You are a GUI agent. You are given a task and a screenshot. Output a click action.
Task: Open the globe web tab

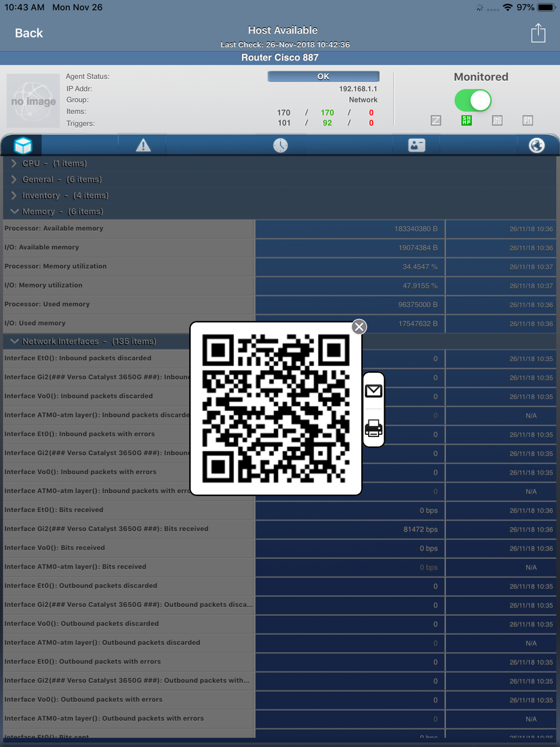click(536, 146)
